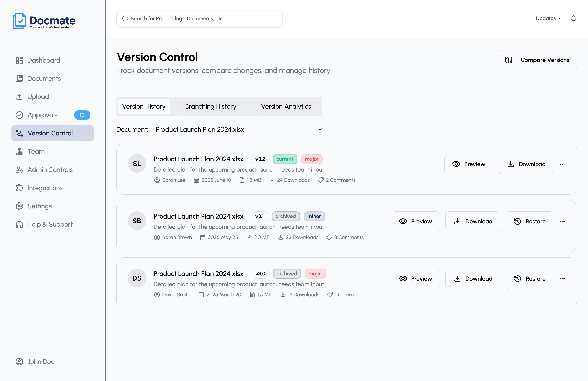The image size is (588, 381).
Task: Click the 2025 March 20 date
Action: coord(220,295)
